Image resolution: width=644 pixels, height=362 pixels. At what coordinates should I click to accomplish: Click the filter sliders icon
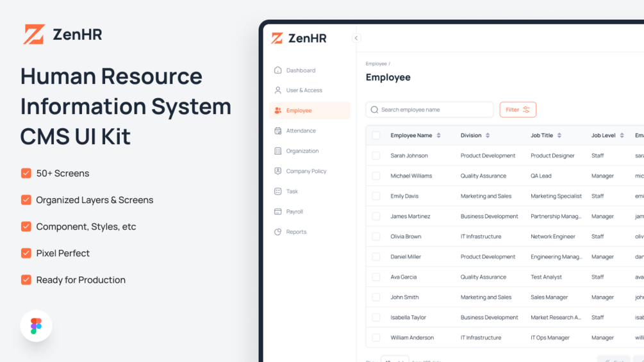(x=526, y=110)
